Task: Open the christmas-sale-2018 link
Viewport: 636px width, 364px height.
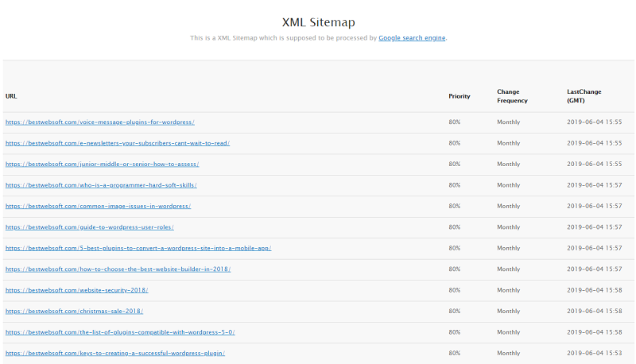Action: pos(74,312)
